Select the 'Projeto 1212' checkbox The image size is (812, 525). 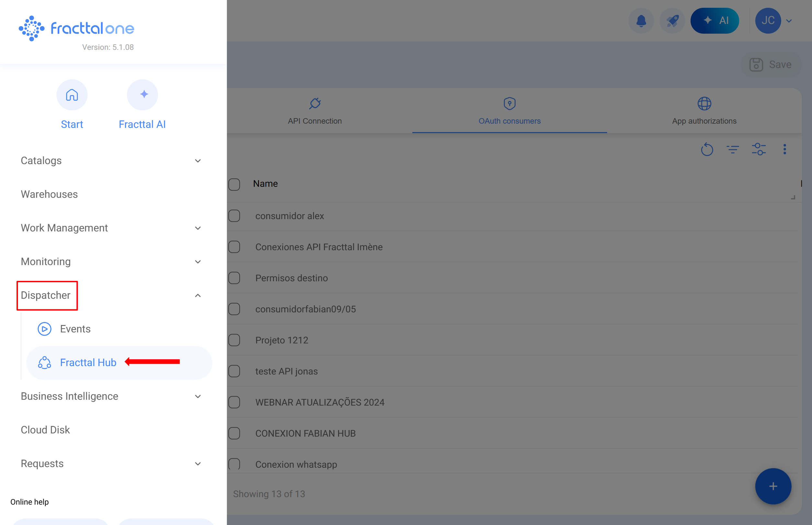click(234, 340)
